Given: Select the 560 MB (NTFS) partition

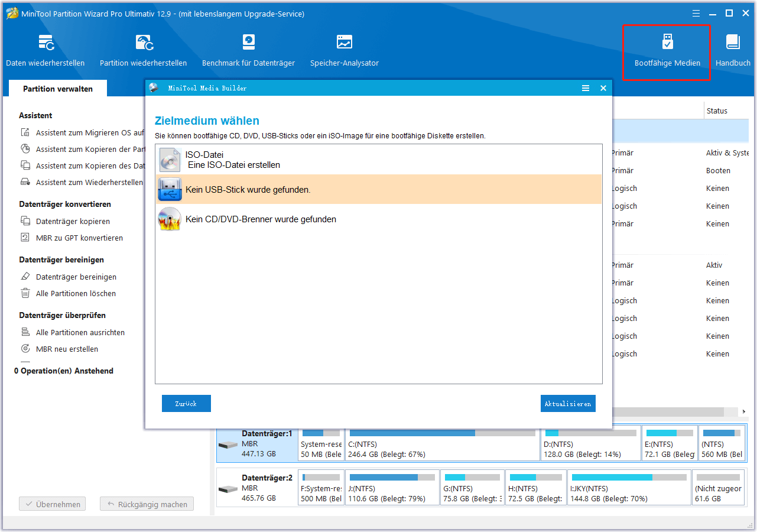Looking at the screenshot, I should click(x=722, y=443).
